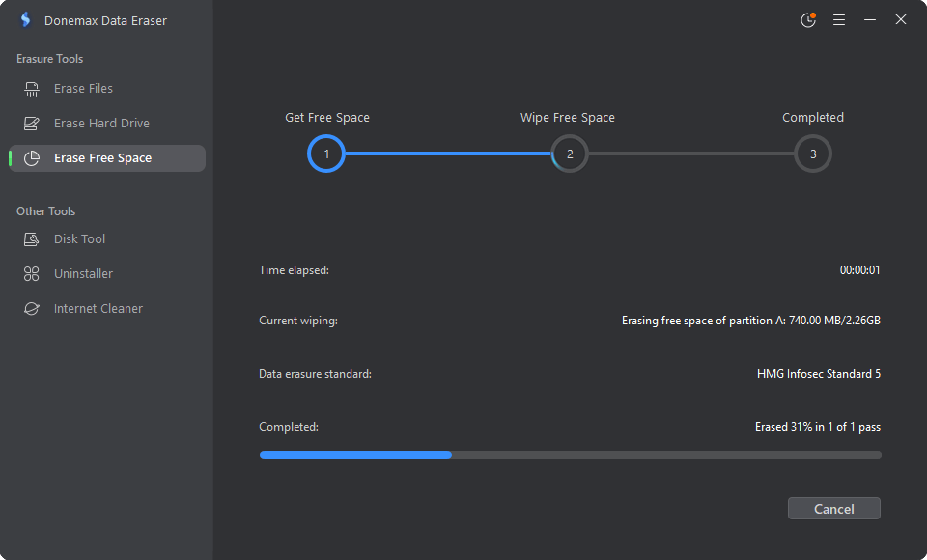Screen dimensions: 927x560
Task: Click the Erase Free Space pie icon
Action: pyautogui.click(x=31, y=158)
